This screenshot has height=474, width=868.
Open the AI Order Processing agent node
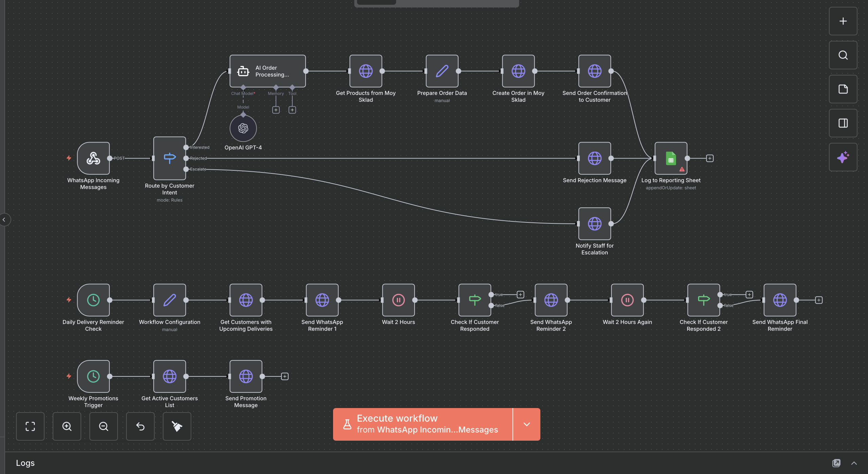[x=267, y=71]
